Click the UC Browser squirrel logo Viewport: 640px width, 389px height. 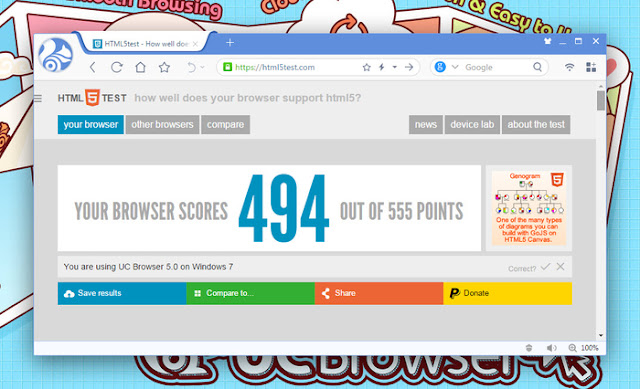click(56, 55)
